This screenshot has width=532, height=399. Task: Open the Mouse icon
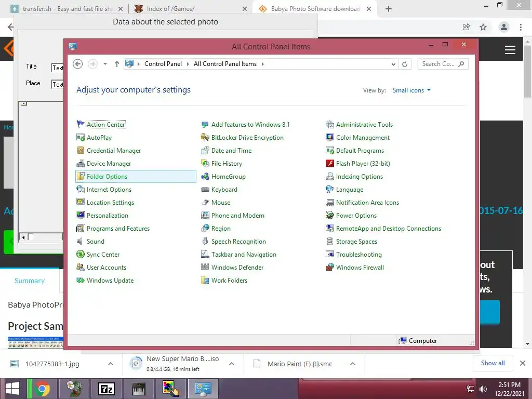point(205,202)
